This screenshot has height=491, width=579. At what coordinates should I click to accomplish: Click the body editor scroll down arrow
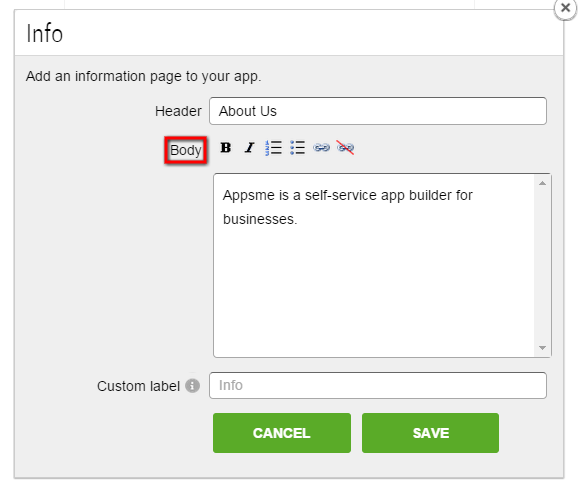tap(542, 348)
